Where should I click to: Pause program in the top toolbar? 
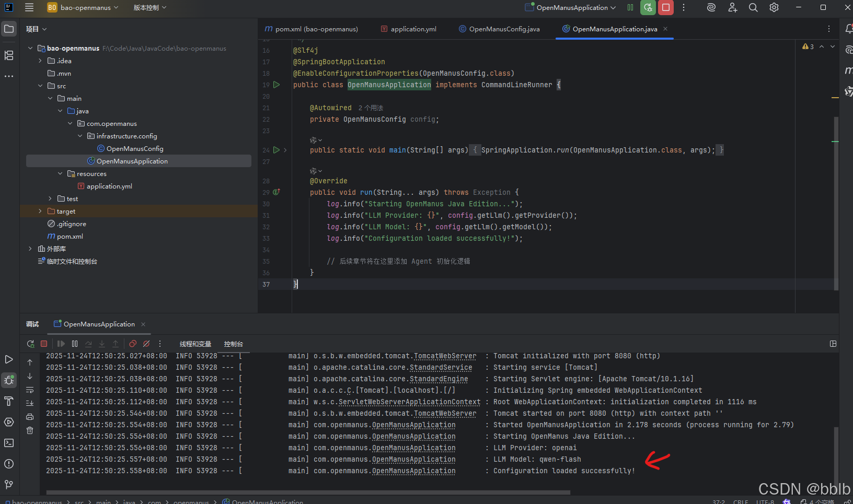pos(630,7)
